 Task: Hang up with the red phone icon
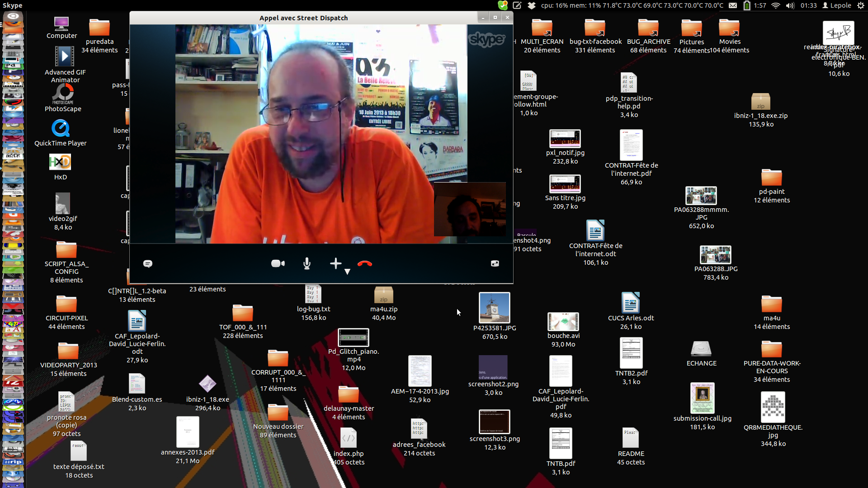365,263
